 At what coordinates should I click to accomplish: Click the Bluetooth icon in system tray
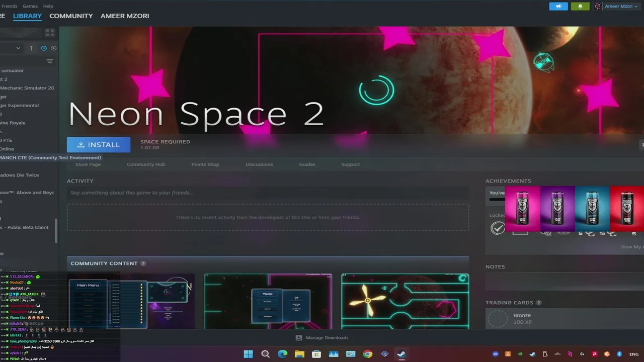[619, 354]
